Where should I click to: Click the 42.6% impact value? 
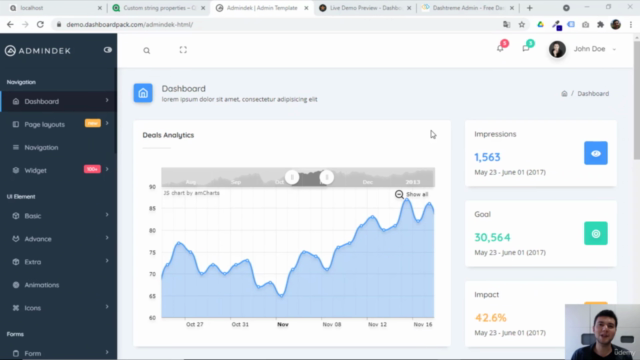(491, 318)
